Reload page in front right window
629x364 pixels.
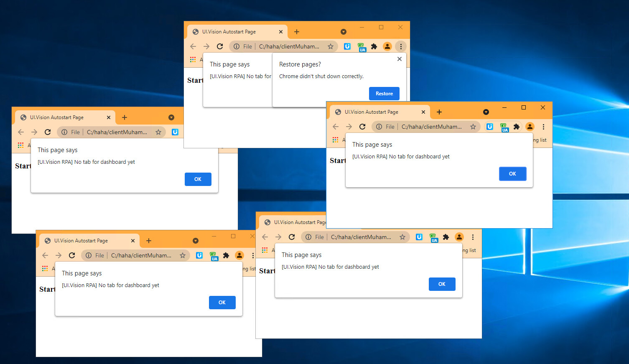coord(362,127)
